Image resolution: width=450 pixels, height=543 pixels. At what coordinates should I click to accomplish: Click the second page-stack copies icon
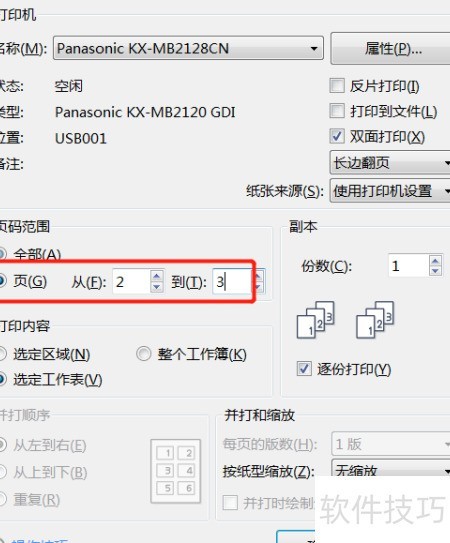[375, 320]
